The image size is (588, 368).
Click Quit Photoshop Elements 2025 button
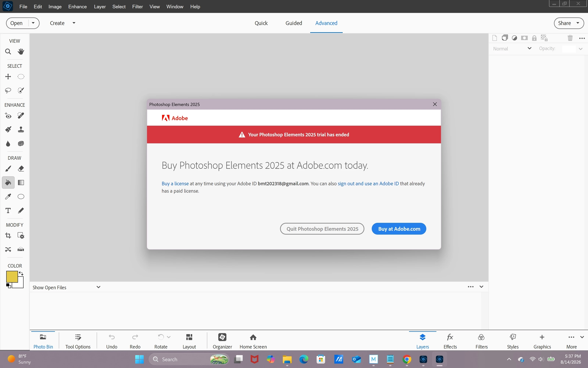click(x=322, y=229)
